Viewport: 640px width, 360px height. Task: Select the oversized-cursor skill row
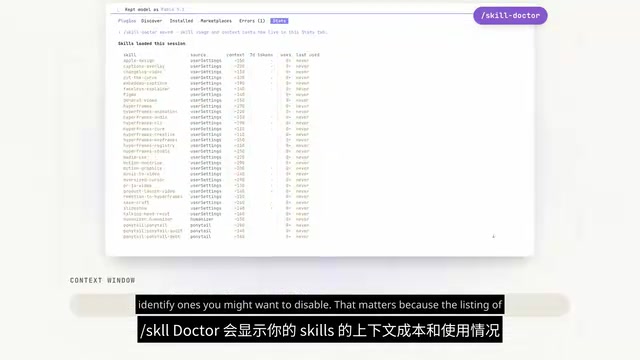point(216,180)
